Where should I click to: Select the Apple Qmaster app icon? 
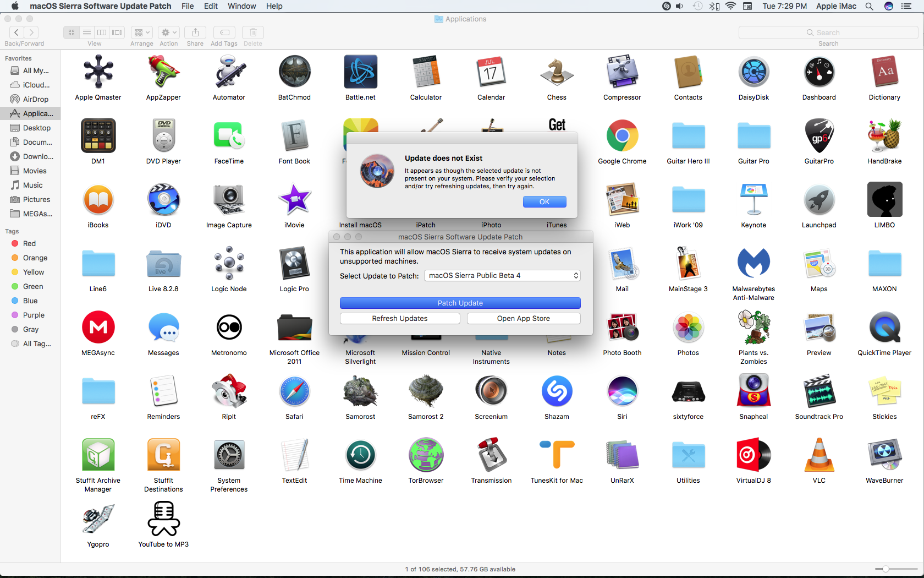click(98, 72)
